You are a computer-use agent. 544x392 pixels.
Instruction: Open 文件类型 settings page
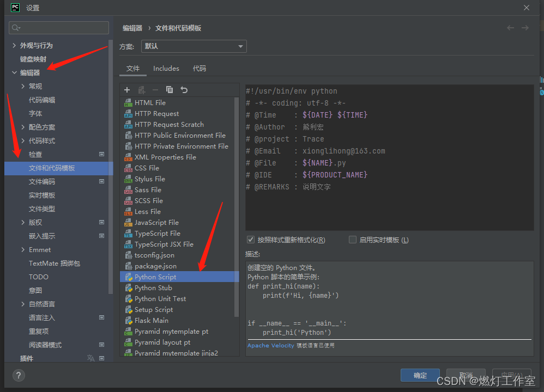pos(42,209)
